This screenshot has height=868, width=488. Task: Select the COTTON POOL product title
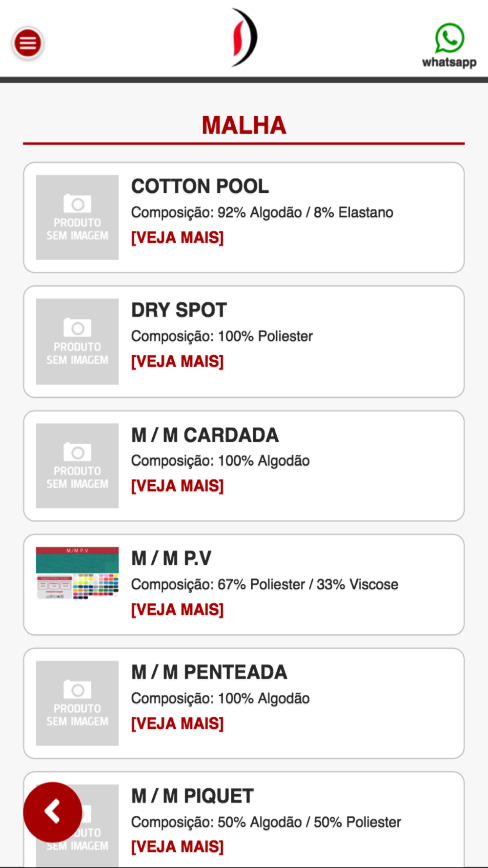pyautogui.click(x=200, y=186)
